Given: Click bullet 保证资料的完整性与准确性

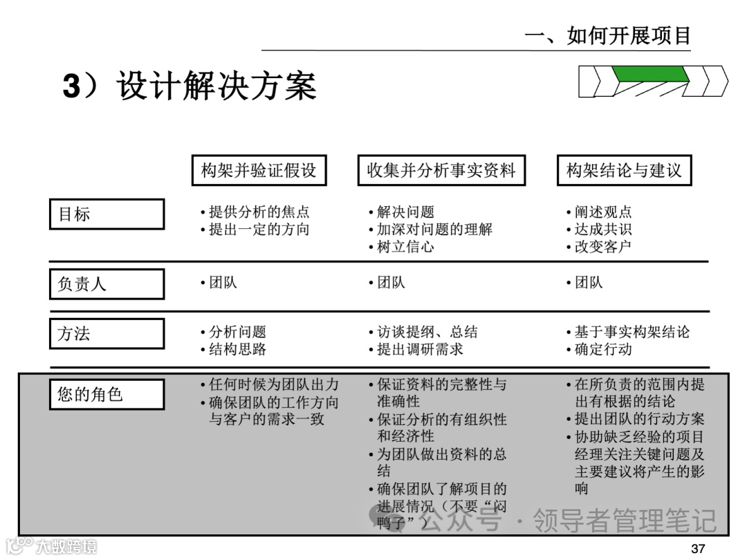Looking at the screenshot, I should click(437, 393).
